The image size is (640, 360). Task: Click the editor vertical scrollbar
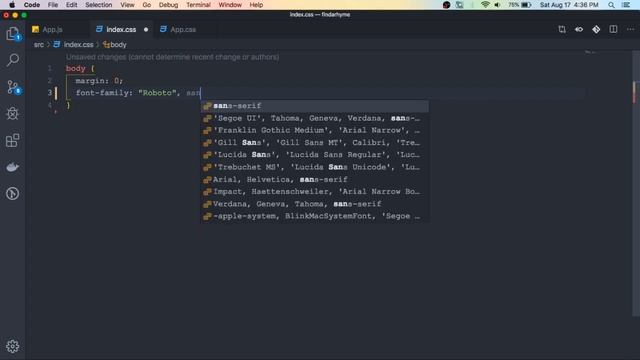pos(636,184)
